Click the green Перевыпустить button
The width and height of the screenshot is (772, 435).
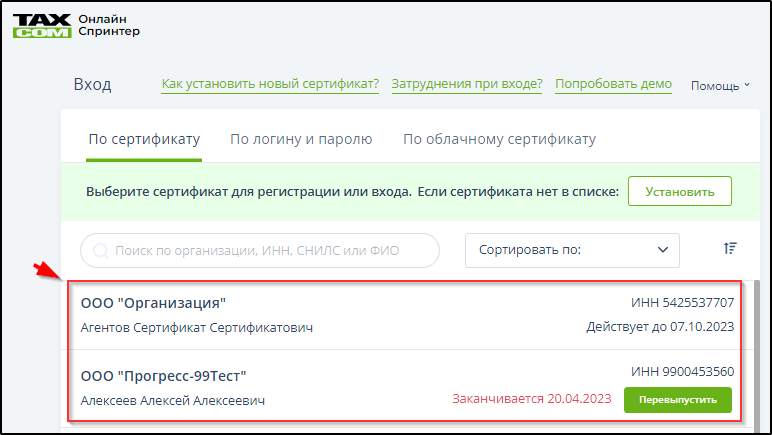click(677, 400)
